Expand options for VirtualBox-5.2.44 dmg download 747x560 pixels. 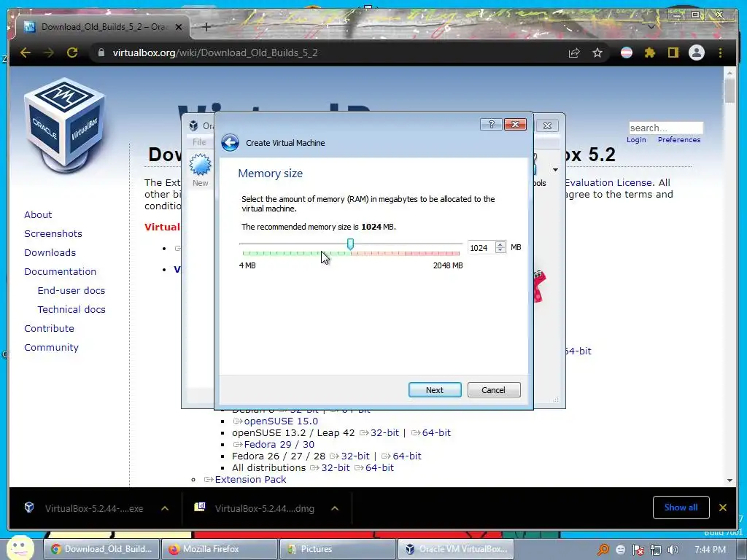pyautogui.click(x=335, y=508)
